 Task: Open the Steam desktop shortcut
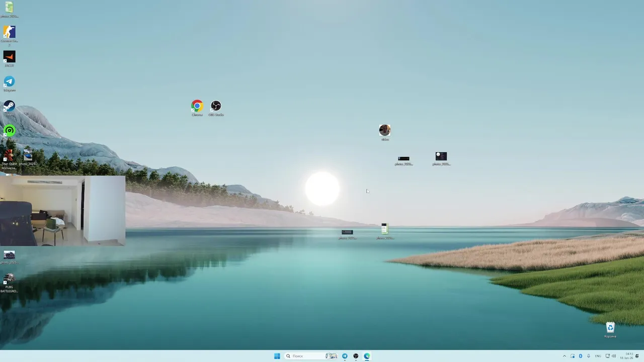click(9, 108)
